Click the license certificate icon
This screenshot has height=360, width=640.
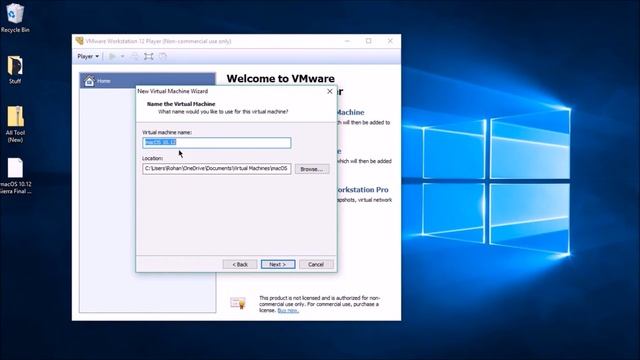(238, 303)
